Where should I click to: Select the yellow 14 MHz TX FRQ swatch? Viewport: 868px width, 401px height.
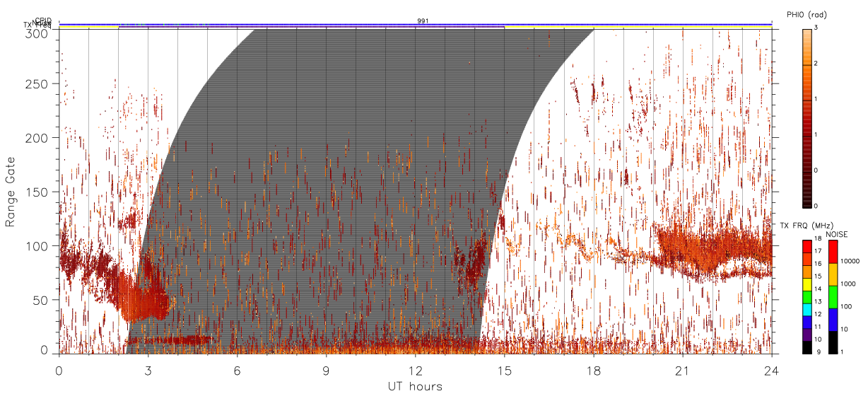[x=807, y=284]
